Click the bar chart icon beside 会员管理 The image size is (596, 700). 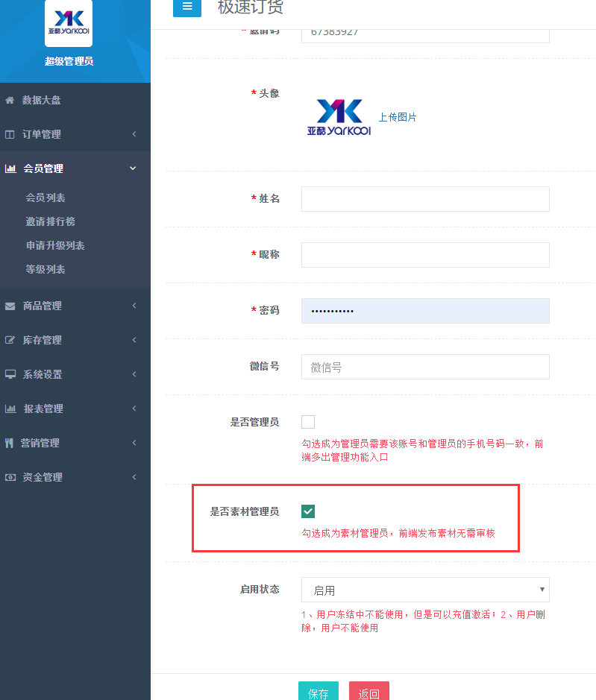(x=10, y=168)
